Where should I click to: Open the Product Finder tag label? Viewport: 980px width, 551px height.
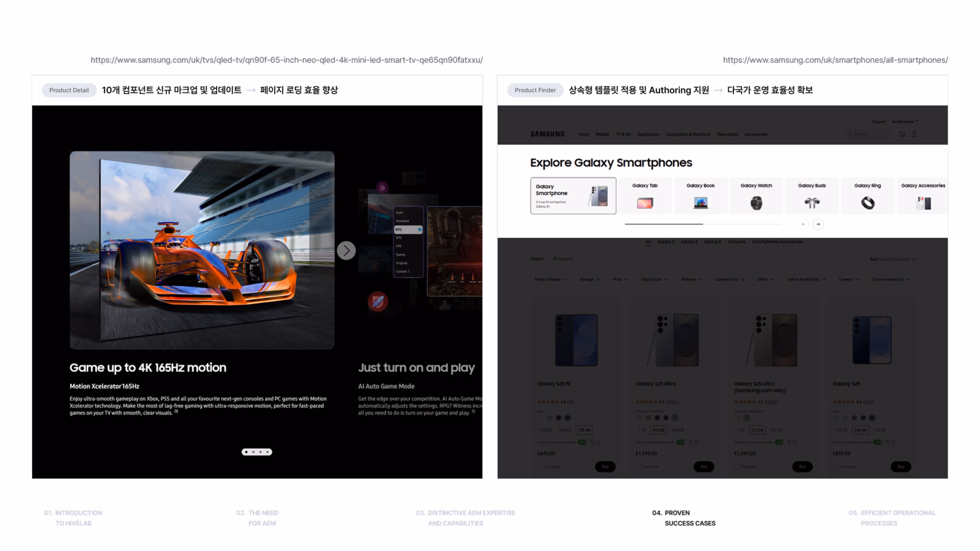pos(535,90)
